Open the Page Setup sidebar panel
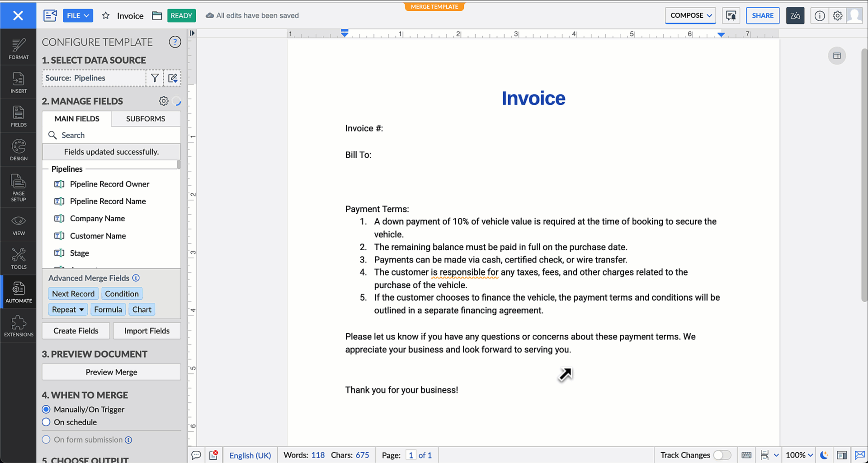Viewport: 868px width, 463px height. coord(19,187)
